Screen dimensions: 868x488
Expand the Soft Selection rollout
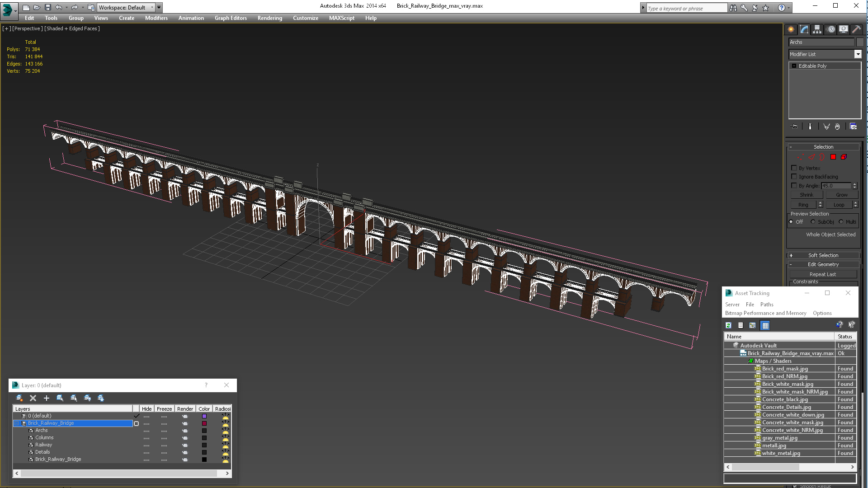pos(823,255)
